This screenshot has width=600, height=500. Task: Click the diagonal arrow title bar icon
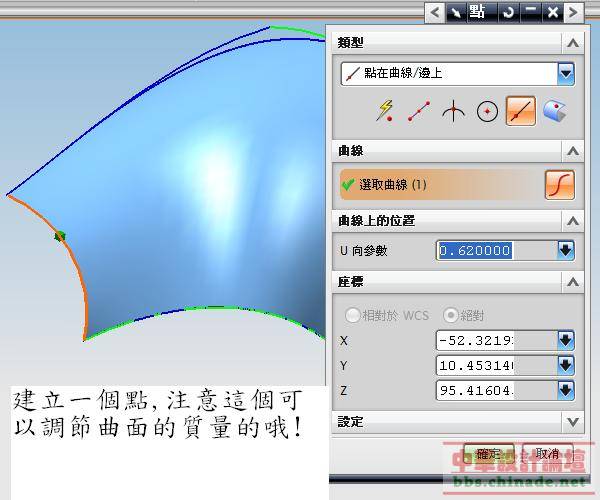(x=455, y=13)
